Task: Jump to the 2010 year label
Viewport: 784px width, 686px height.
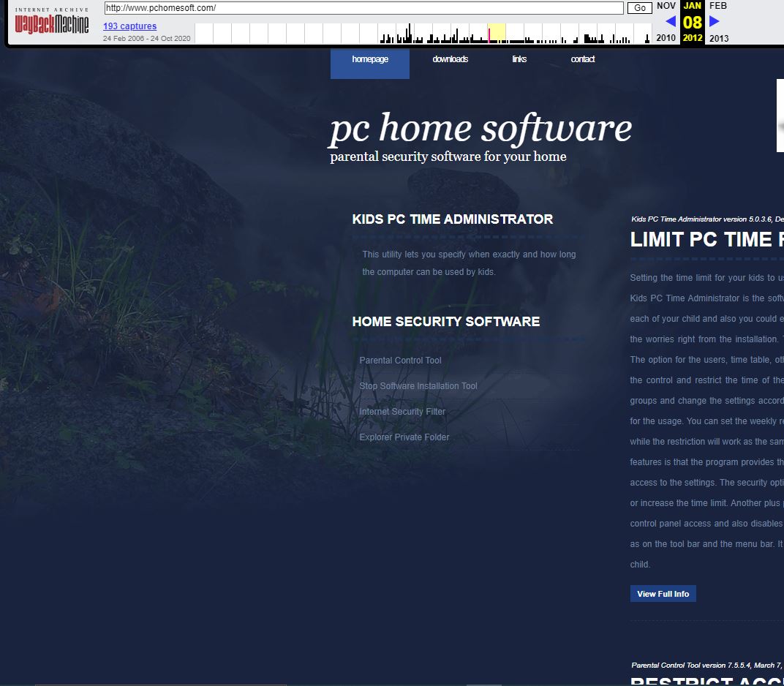Action: pyautogui.click(x=666, y=38)
